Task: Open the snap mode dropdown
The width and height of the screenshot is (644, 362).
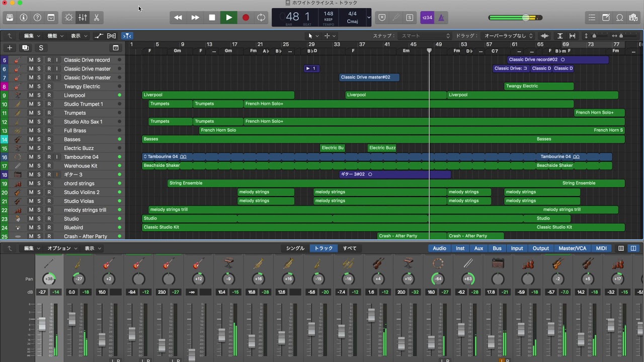Action: click(425, 36)
